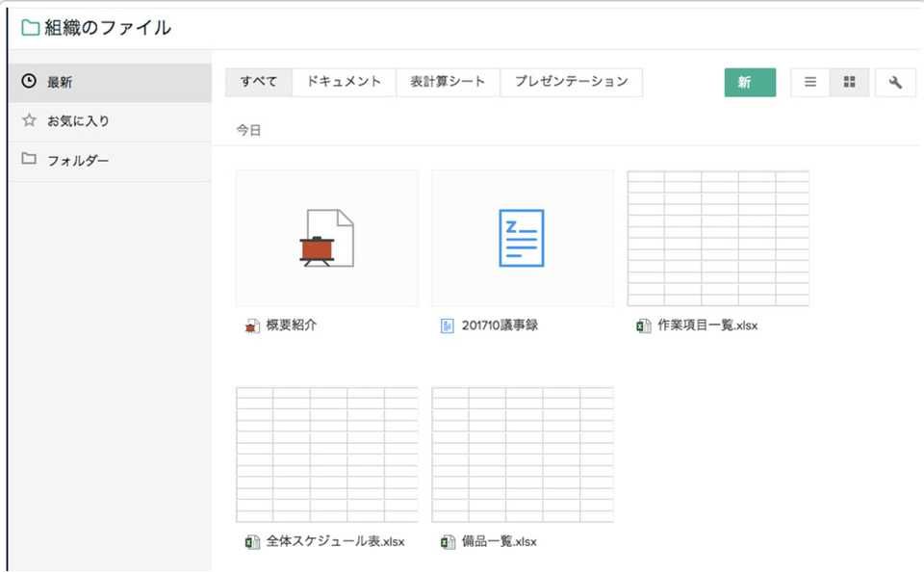Open the 備品一覧.xlsx thumbnail
The height and width of the screenshot is (572, 924).
(x=522, y=453)
